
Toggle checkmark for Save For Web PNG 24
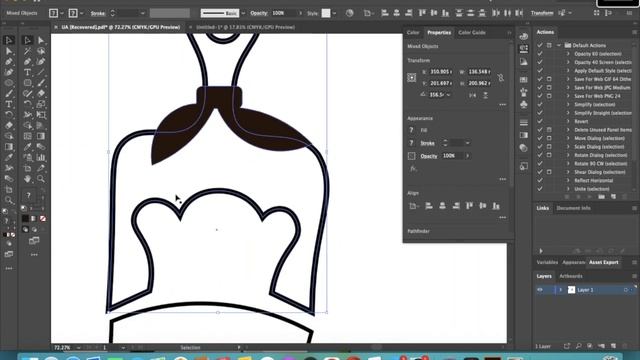[x=540, y=96]
